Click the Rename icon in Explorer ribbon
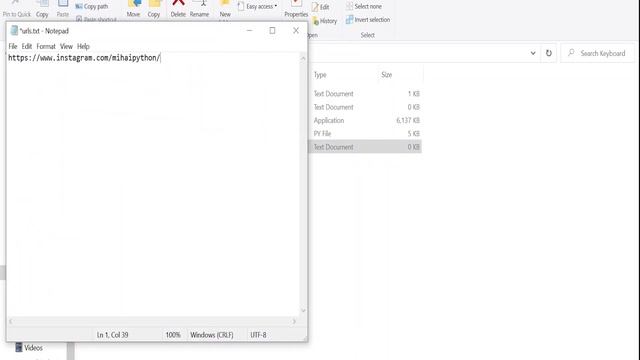Image resolution: width=640 pixels, height=360 pixels. pos(199,8)
